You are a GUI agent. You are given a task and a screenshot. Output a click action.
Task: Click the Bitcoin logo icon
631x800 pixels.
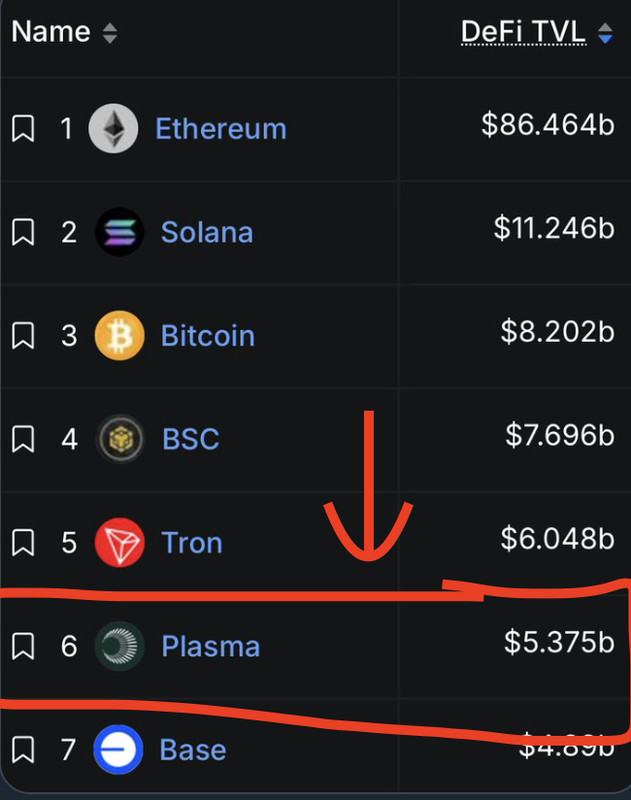(119, 336)
